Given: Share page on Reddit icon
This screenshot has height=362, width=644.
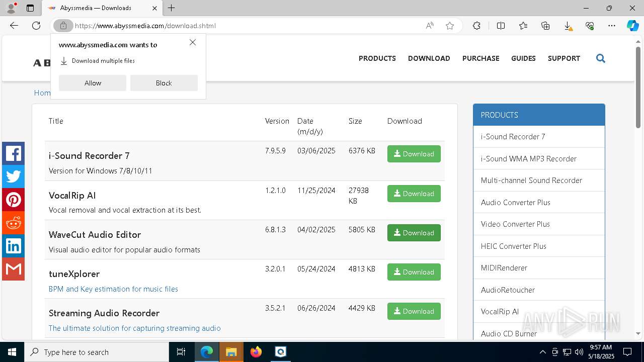Looking at the screenshot, I should pyautogui.click(x=13, y=223).
